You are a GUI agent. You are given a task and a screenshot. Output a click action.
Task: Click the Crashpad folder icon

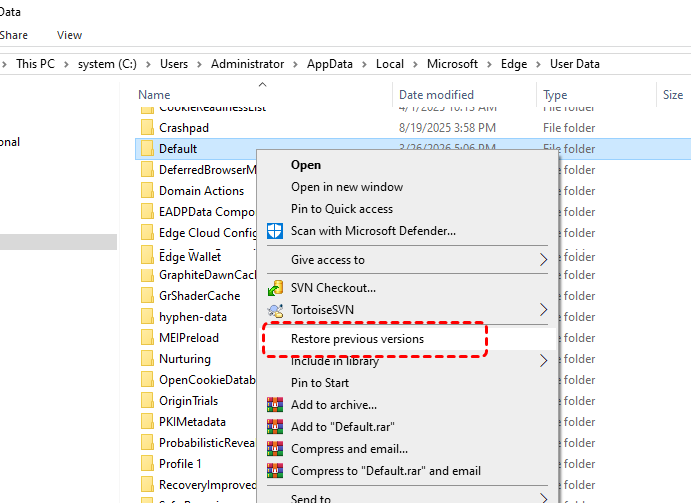click(147, 128)
